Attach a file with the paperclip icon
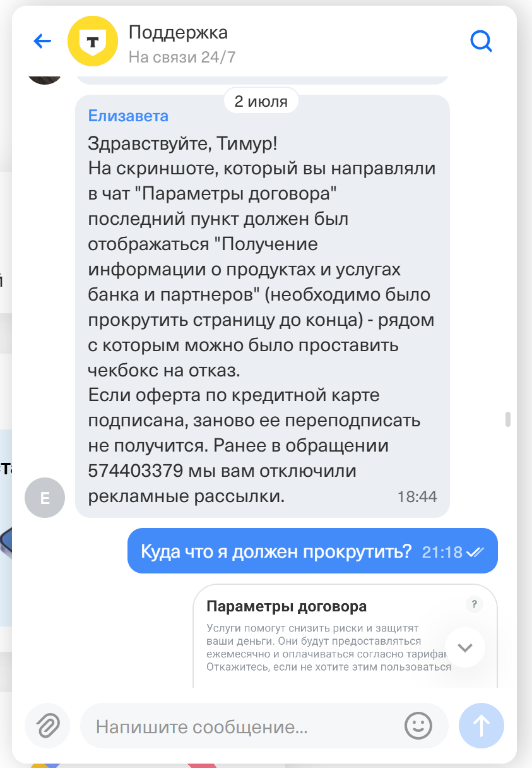Screen dimensions: 532x768 (x=47, y=726)
